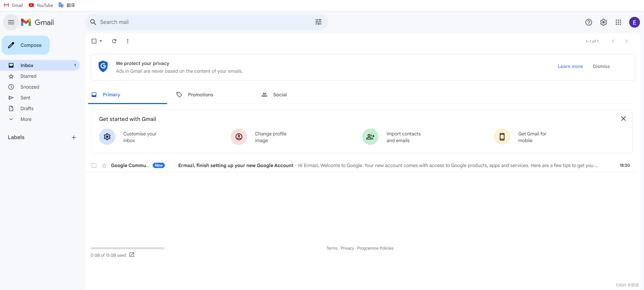Toggle the select all emails checkbox
644x290 pixels.
click(94, 41)
